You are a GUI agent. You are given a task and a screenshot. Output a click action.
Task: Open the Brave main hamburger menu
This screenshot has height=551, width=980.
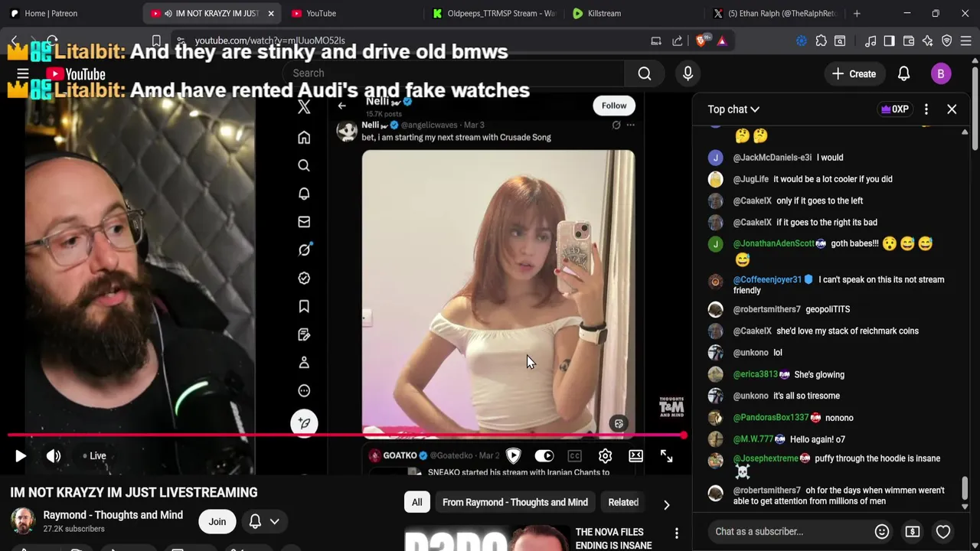[966, 41]
